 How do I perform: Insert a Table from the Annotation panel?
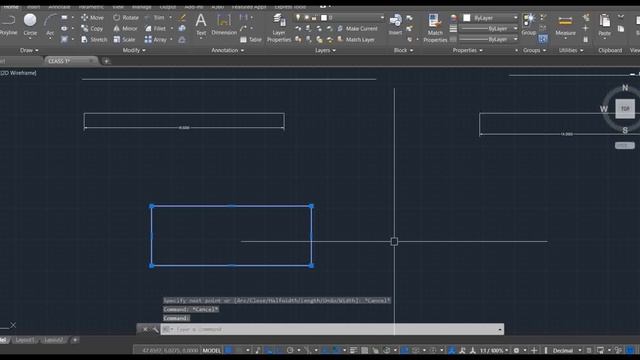(251, 40)
